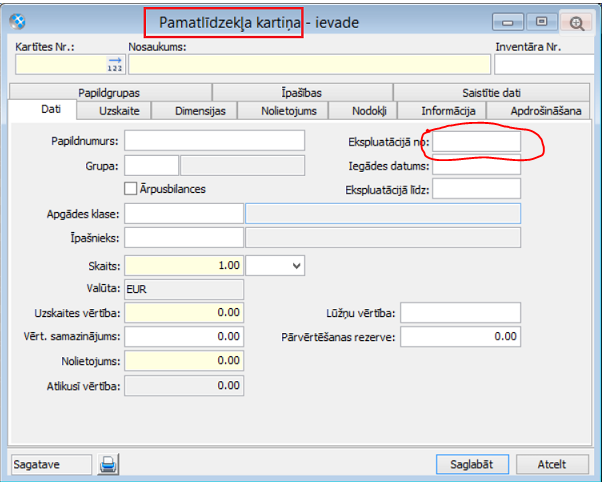Click the Apgādes klase description box
The height and width of the screenshot is (486, 602).
pyautogui.click(x=383, y=213)
